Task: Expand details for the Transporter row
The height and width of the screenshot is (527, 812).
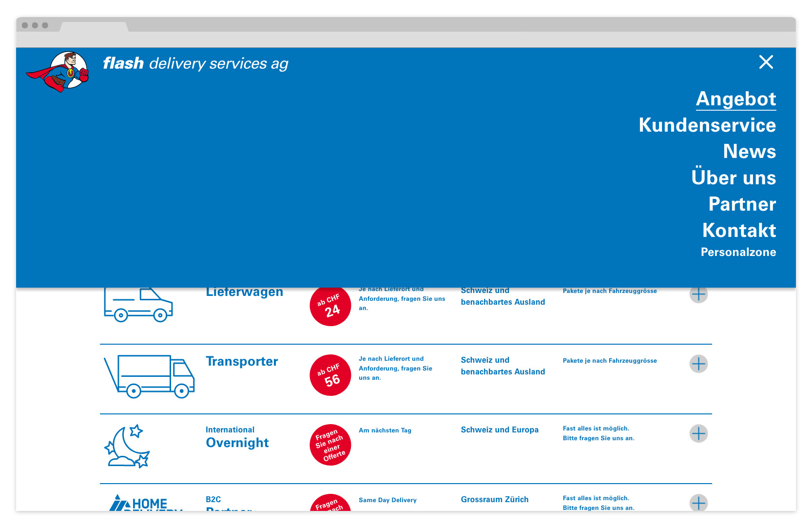Action: click(699, 364)
